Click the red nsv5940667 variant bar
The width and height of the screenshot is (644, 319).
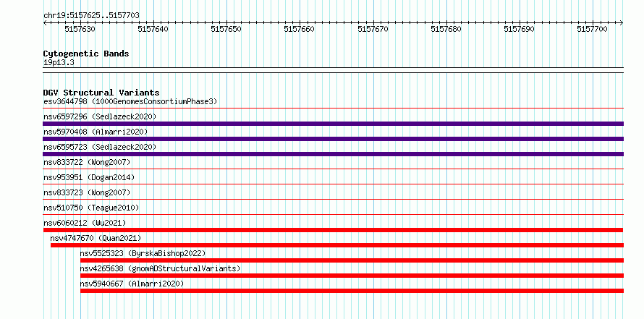coord(352,291)
